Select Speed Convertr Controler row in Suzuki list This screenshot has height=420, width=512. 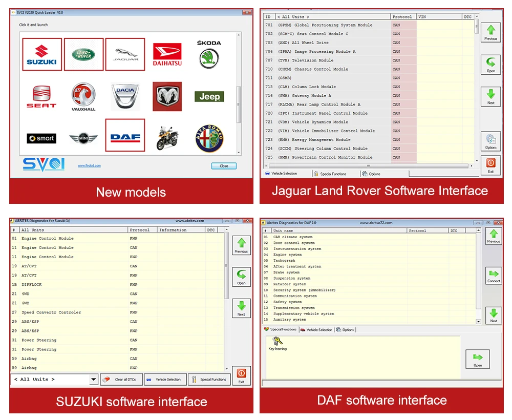(118, 312)
